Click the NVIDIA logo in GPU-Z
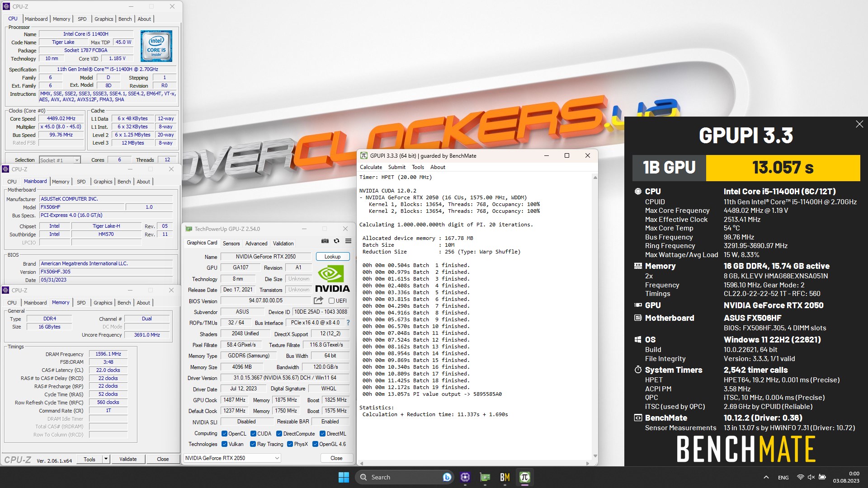Viewport: 868px width, 488px height. click(332, 279)
